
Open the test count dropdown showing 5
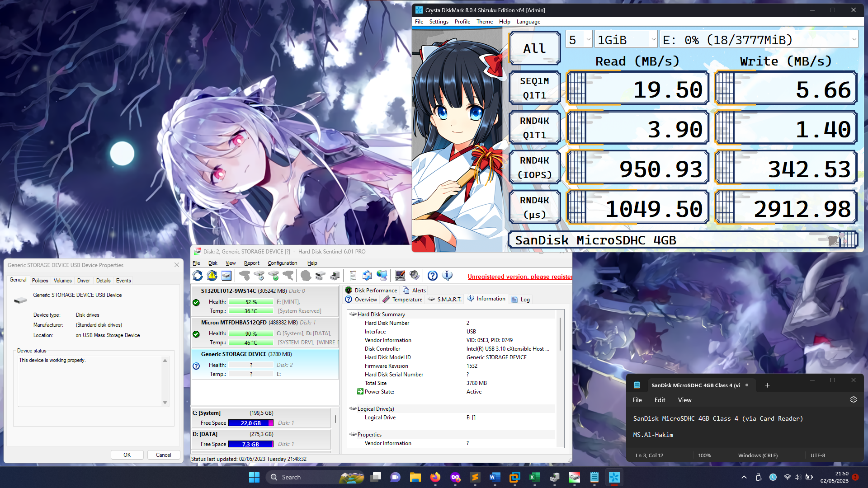[x=579, y=40]
